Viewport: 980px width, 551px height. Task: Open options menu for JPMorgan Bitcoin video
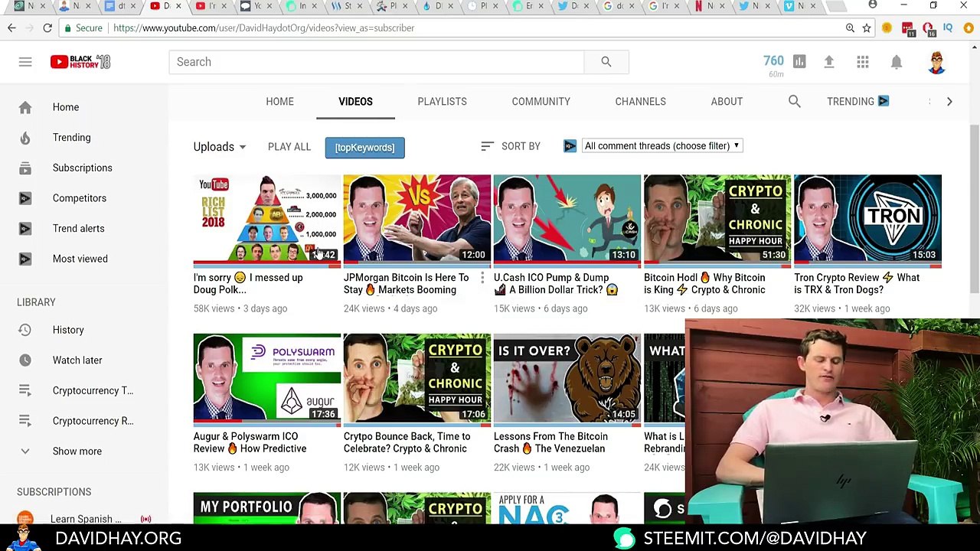click(x=482, y=278)
